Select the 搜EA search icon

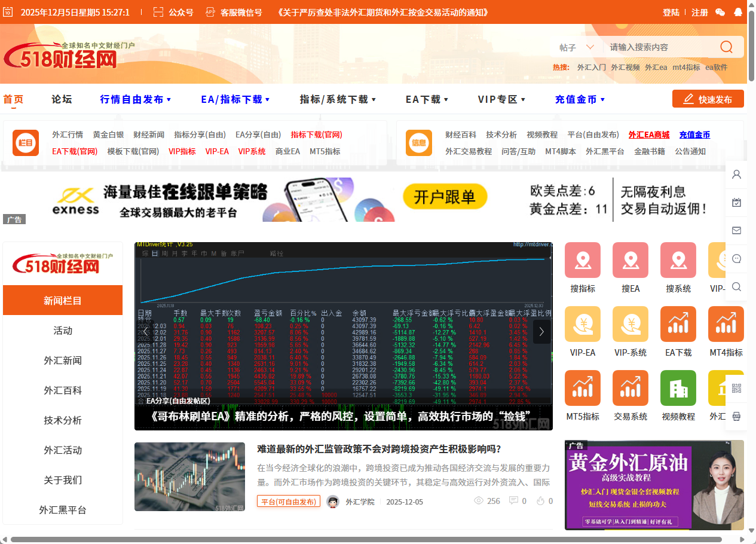pyautogui.click(x=630, y=261)
